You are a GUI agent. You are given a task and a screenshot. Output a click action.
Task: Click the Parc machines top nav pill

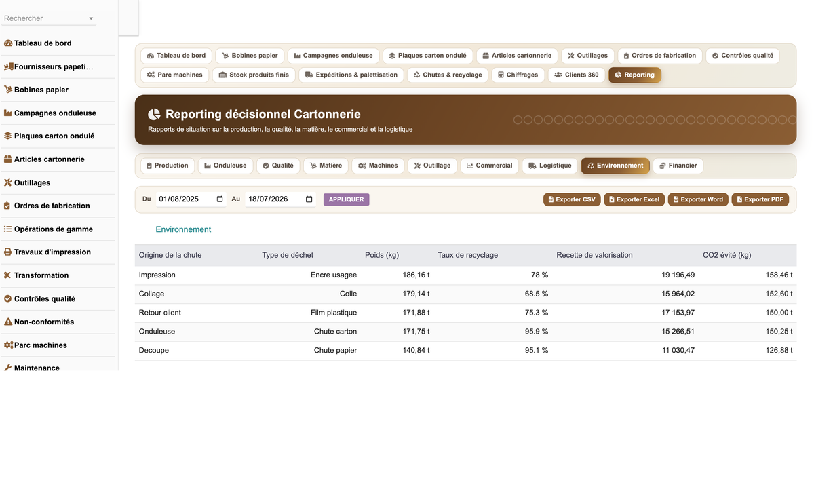[x=175, y=75]
